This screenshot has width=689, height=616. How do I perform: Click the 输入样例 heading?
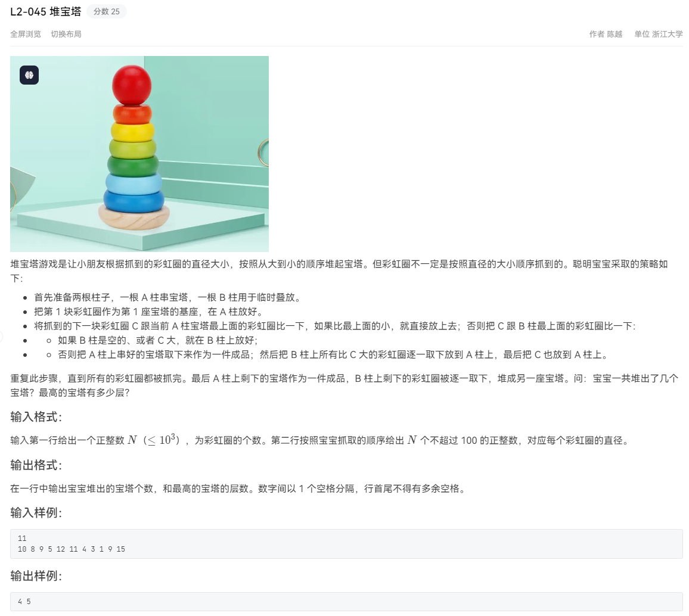(36, 513)
